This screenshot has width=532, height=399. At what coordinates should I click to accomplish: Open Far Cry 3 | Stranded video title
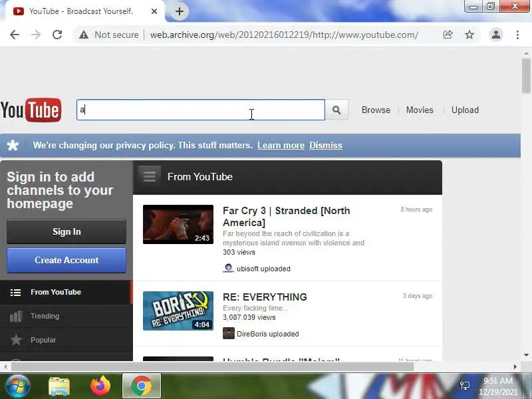coord(287,217)
